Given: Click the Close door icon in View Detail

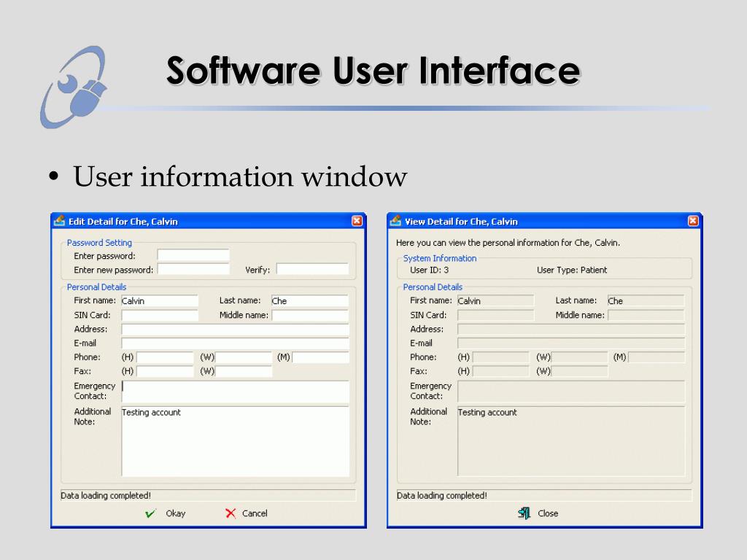Looking at the screenshot, I should (x=524, y=513).
